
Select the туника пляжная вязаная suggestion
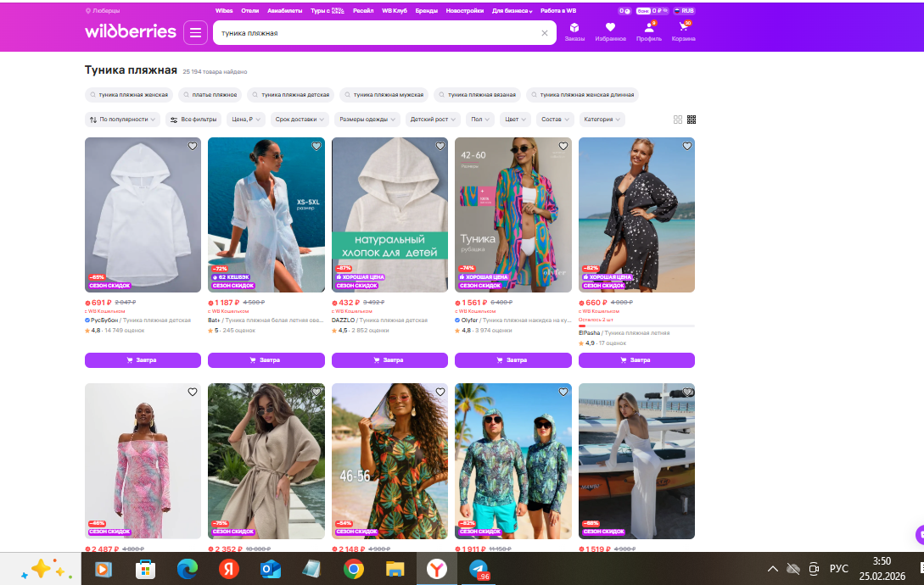pyautogui.click(x=476, y=95)
